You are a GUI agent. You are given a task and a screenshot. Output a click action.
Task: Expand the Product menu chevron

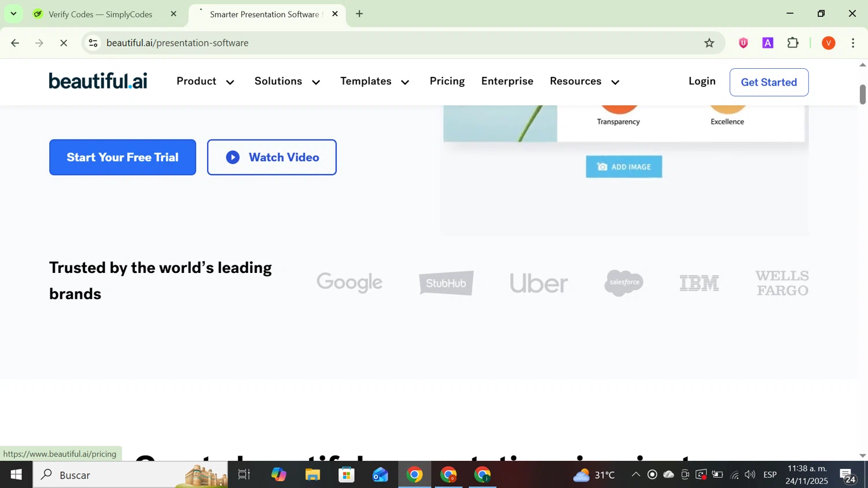[230, 83]
